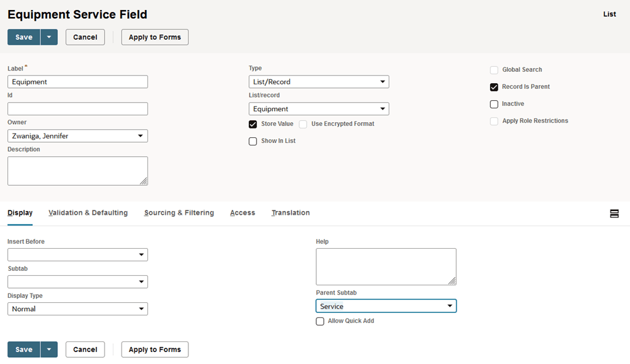Uncheck the Record Is Parent checkbox
630x364 pixels.
click(494, 87)
